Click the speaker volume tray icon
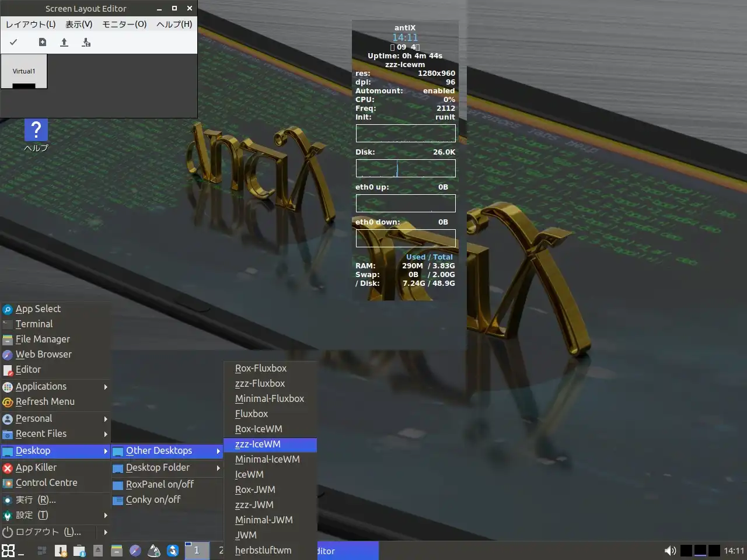 (670, 551)
